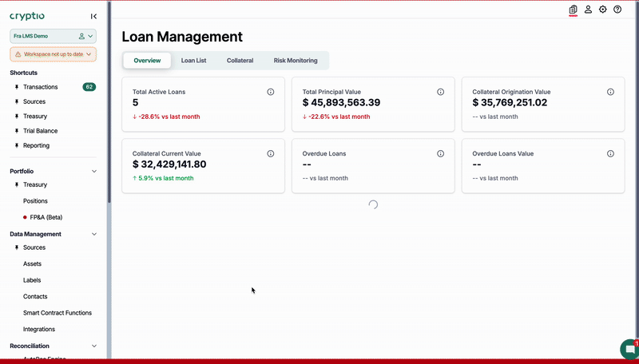The height and width of the screenshot is (364, 639).
Task: Show info for Overdue Loans Value
Action: (610, 153)
